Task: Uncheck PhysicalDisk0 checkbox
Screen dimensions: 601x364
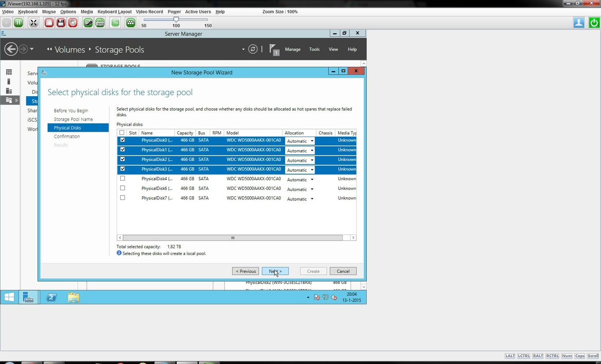Action: click(123, 140)
